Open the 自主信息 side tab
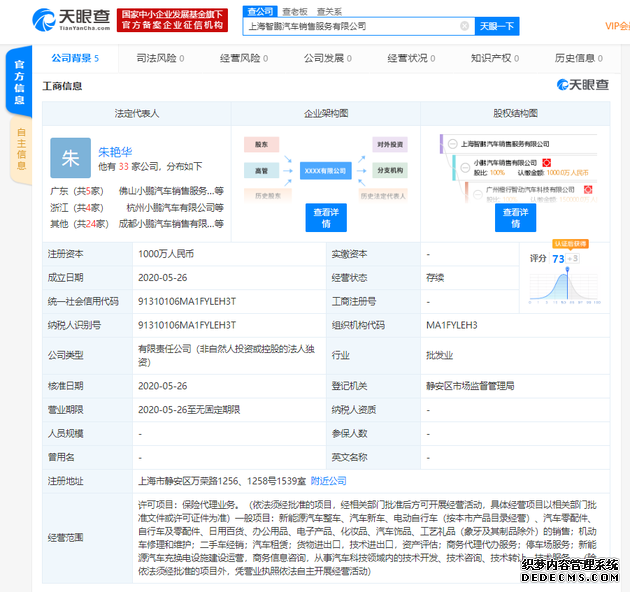 pos(21,149)
